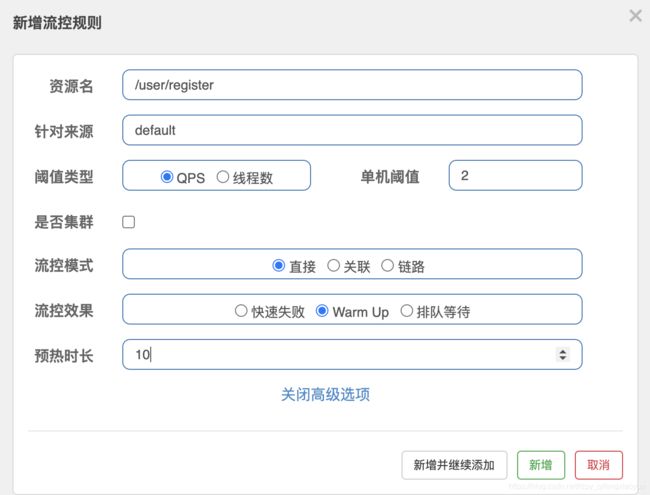Click the 针对来源 input field
Screen dimensions: 650x495
pos(352,130)
